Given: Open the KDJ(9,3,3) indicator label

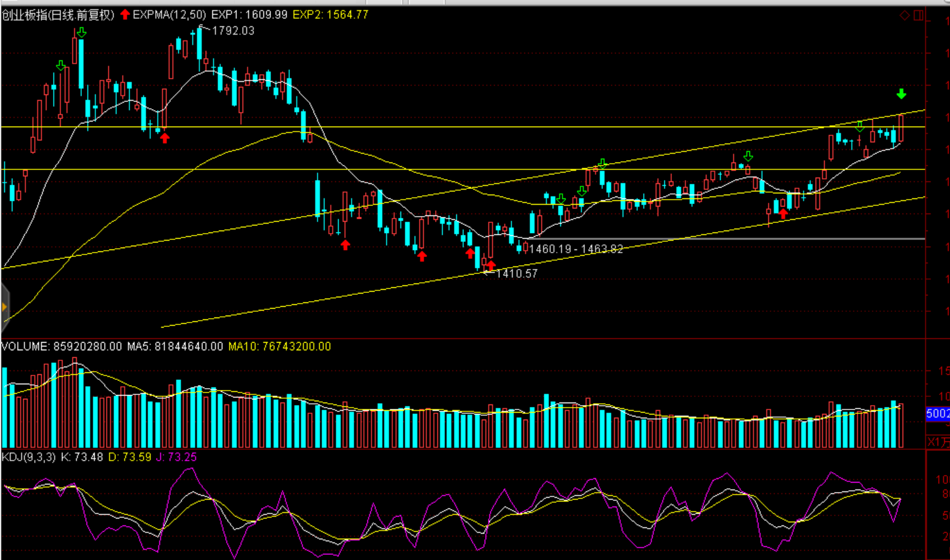Looking at the screenshot, I should coord(28,457).
